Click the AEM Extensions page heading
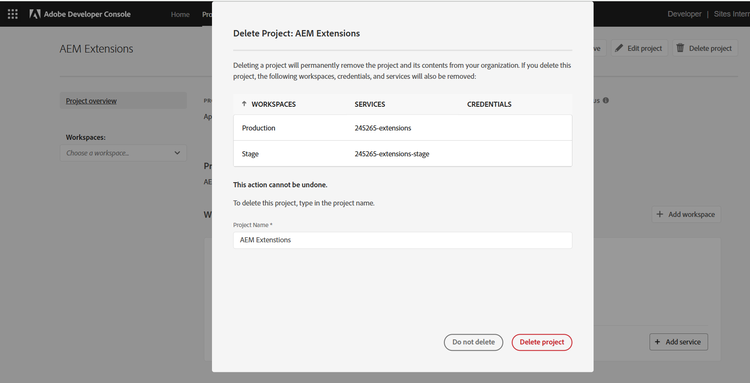The image size is (750, 383). pyautogui.click(x=97, y=49)
